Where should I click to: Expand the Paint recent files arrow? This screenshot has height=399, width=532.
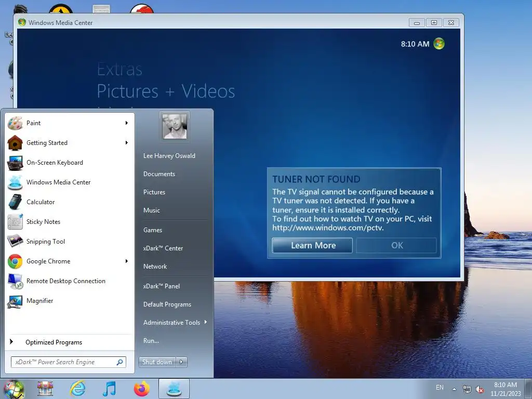pyautogui.click(x=127, y=123)
